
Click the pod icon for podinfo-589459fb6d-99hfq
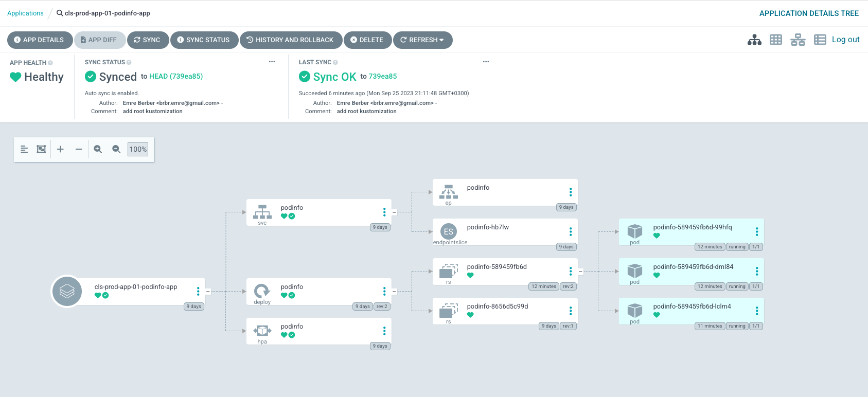pos(635,231)
